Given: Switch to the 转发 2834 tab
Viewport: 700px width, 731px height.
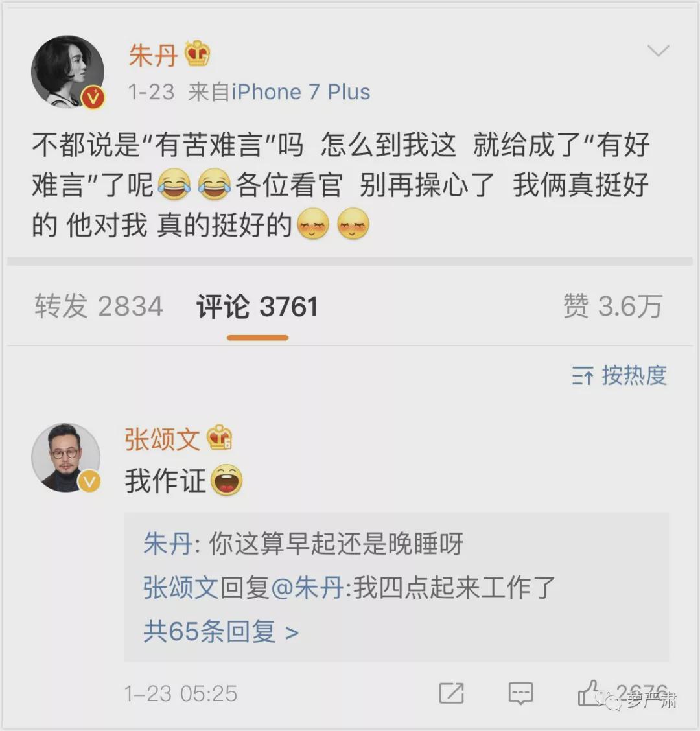Looking at the screenshot, I should pyautogui.click(x=99, y=307).
